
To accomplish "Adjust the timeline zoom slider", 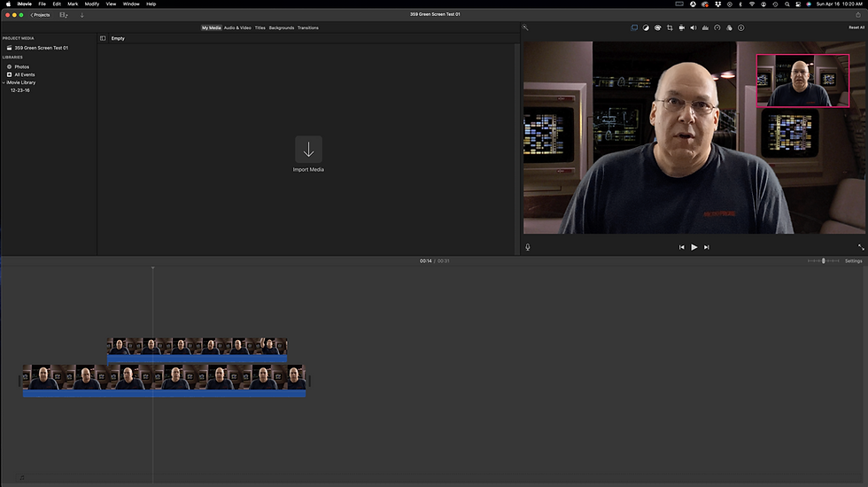I will coord(824,260).
